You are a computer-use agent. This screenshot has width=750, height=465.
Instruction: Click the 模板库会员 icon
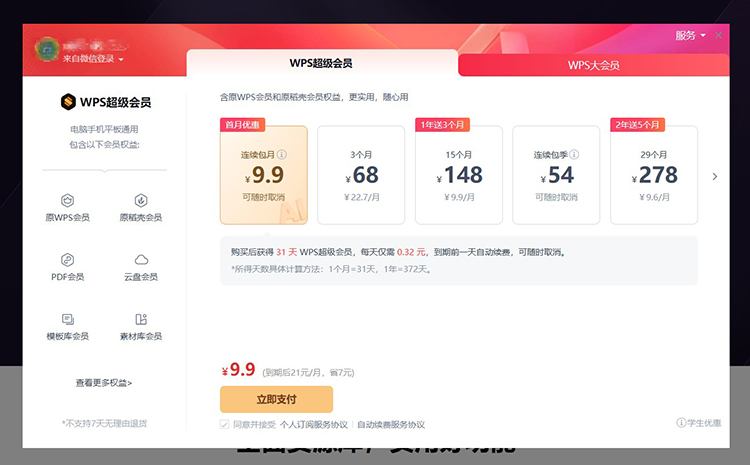tap(67, 319)
